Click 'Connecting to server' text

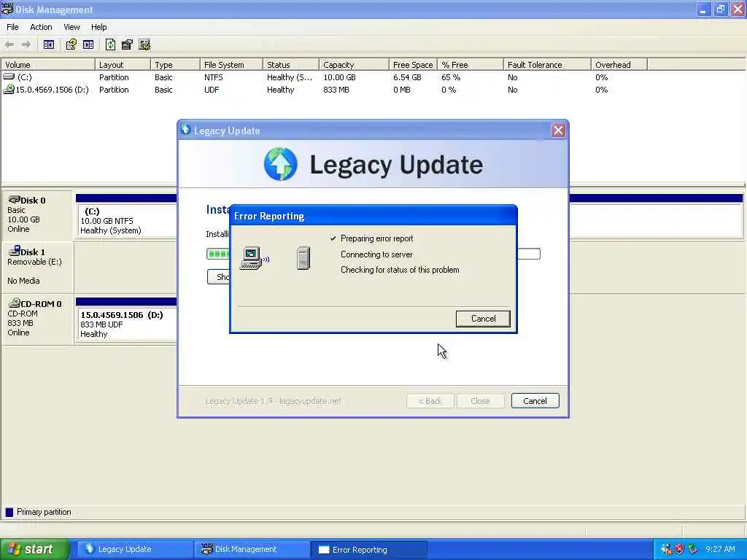coord(376,254)
